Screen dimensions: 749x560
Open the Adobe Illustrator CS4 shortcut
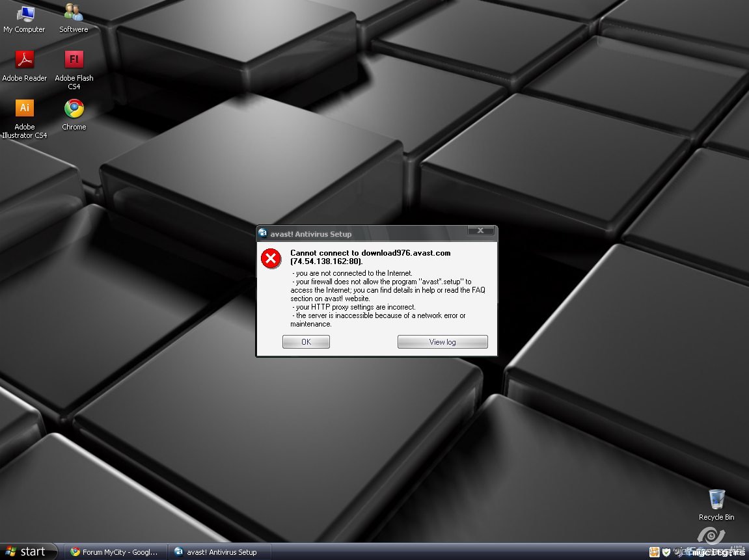[24, 119]
